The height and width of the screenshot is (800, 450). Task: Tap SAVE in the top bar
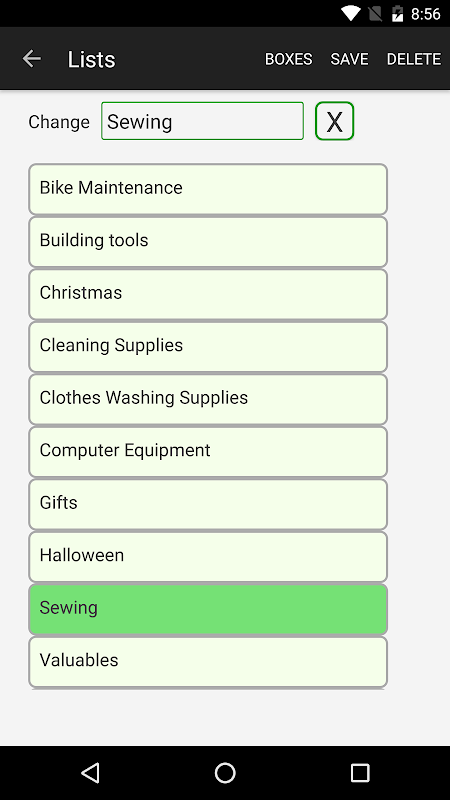[349, 59]
